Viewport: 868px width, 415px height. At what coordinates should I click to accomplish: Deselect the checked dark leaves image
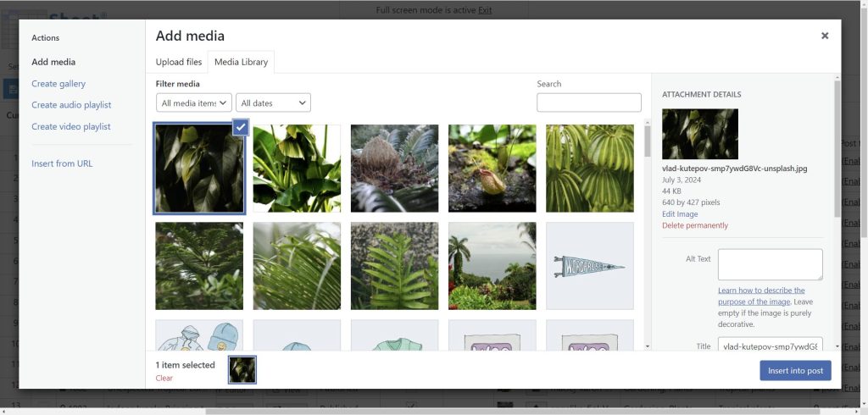[x=240, y=127]
